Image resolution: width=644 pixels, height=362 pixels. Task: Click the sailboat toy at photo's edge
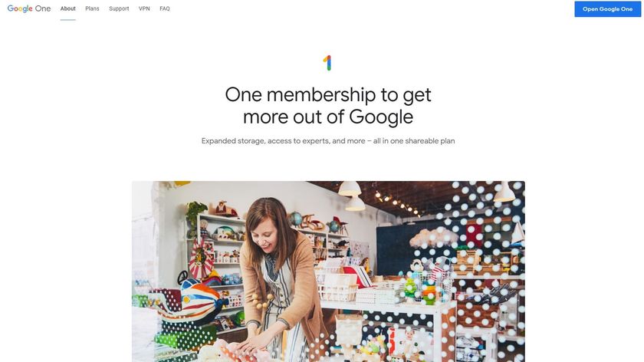[518, 234]
